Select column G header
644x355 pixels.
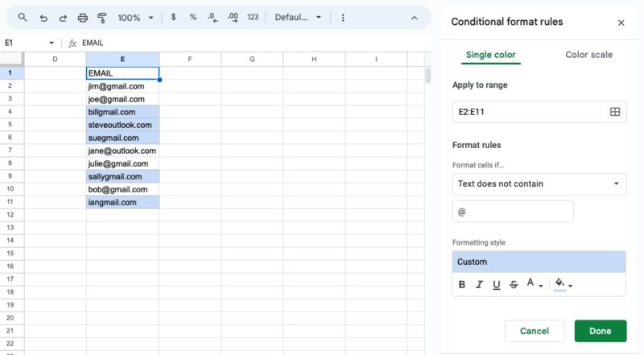[x=252, y=60]
